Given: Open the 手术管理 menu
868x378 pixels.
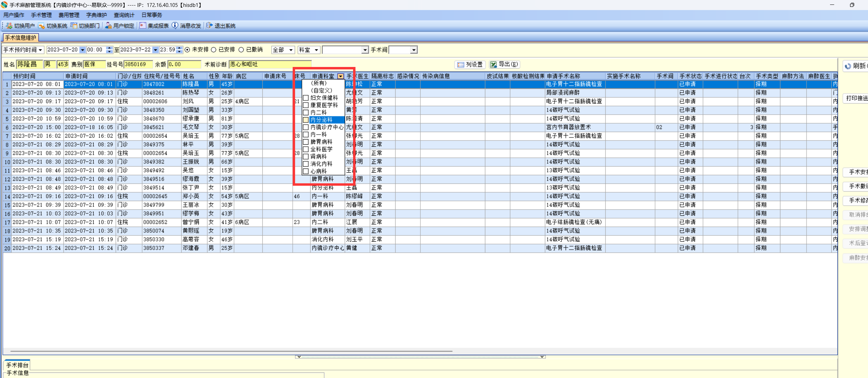Looking at the screenshot, I should 41,15.
